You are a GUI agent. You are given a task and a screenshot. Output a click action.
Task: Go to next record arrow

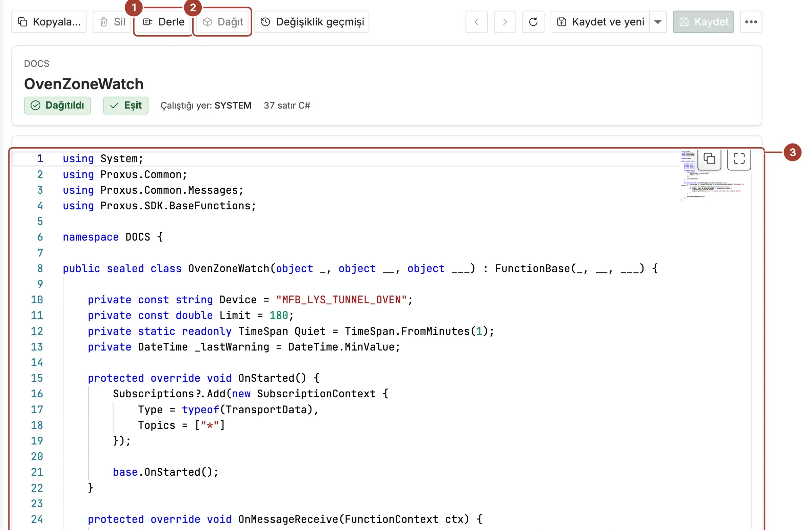[x=505, y=22]
